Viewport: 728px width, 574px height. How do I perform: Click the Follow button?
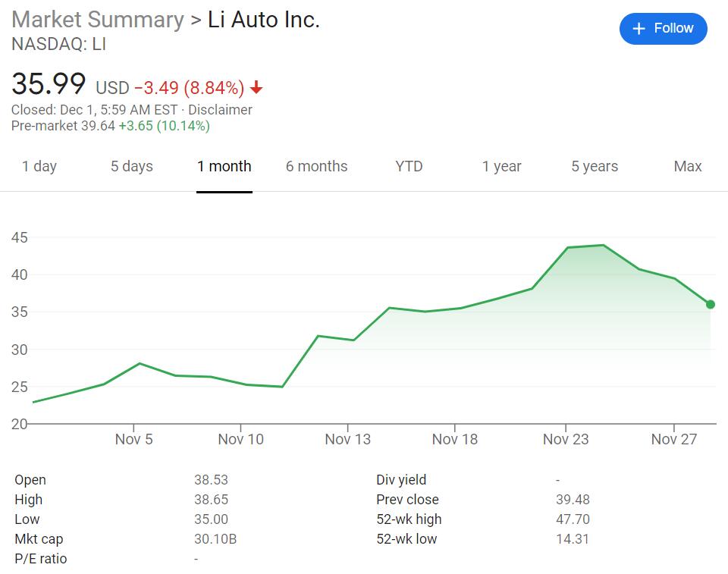pyautogui.click(x=664, y=28)
